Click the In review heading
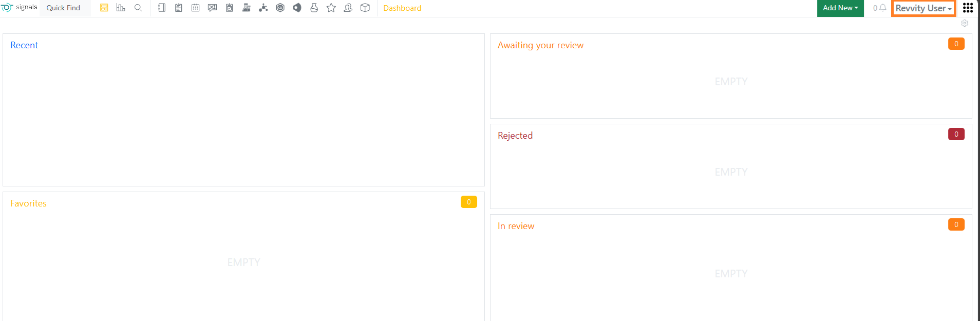980x321 pixels. pyautogui.click(x=516, y=226)
